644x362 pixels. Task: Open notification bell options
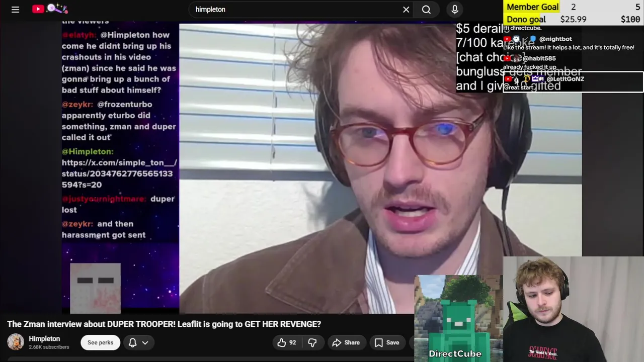point(133,342)
